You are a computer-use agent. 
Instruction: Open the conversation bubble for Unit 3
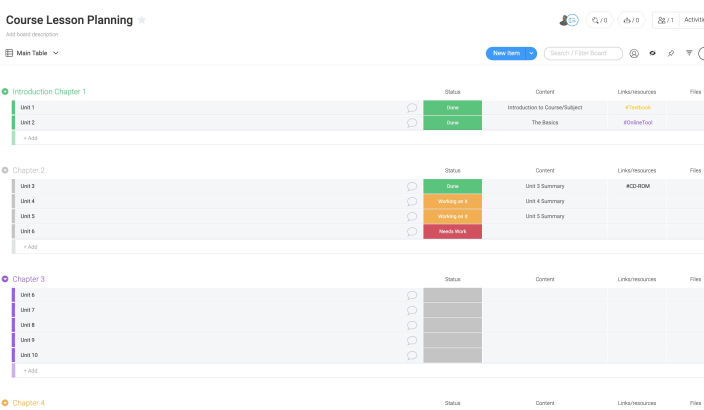(x=412, y=186)
